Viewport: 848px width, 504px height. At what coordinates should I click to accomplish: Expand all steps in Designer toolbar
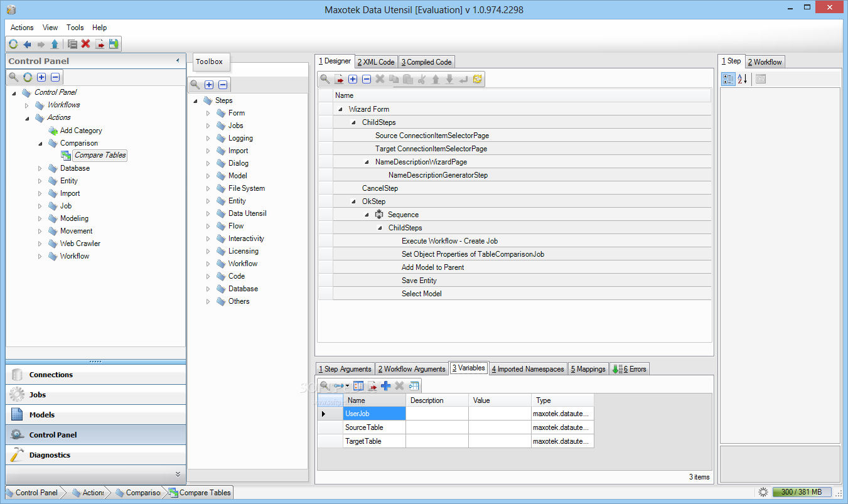coord(353,79)
